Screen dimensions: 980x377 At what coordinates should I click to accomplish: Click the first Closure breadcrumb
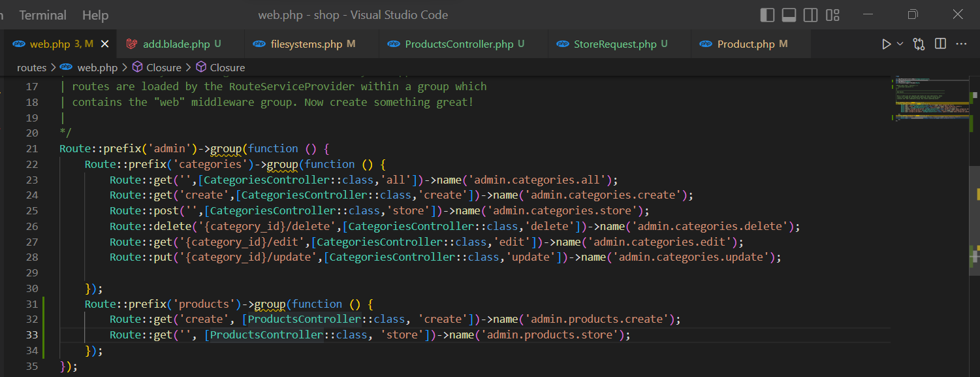pos(163,67)
